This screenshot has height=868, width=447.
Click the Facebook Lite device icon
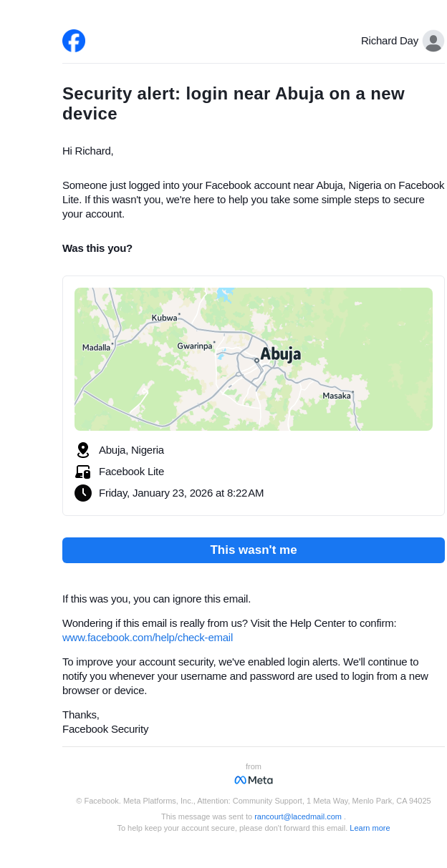(83, 472)
